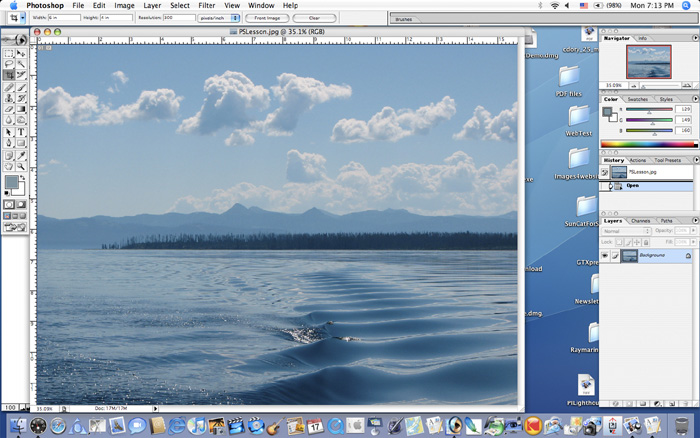The height and width of the screenshot is (438, 700).
Task: Open the Filter menu
Action: pyautogui.click(x=206, y=5)
